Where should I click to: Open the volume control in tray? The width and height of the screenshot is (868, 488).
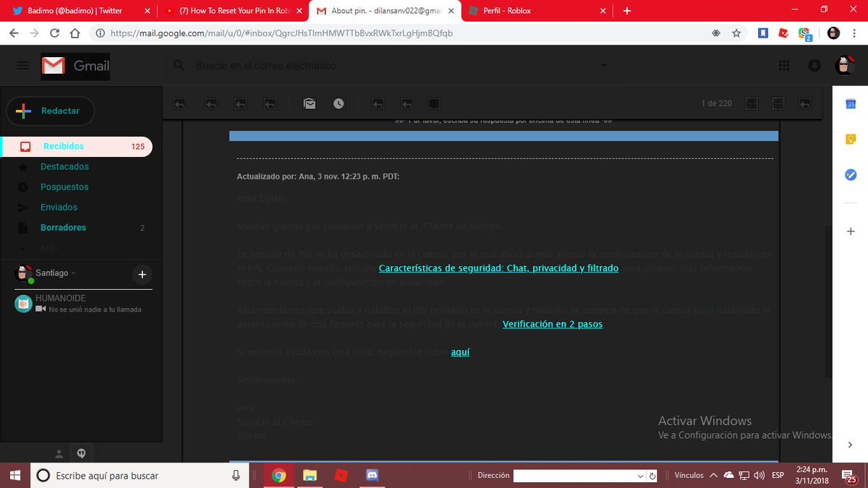[x=759, y=476]
